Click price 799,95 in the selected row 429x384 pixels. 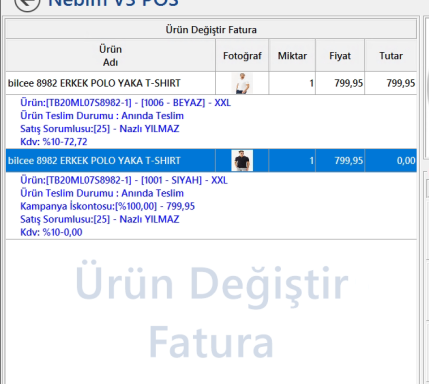click(349, 161)
